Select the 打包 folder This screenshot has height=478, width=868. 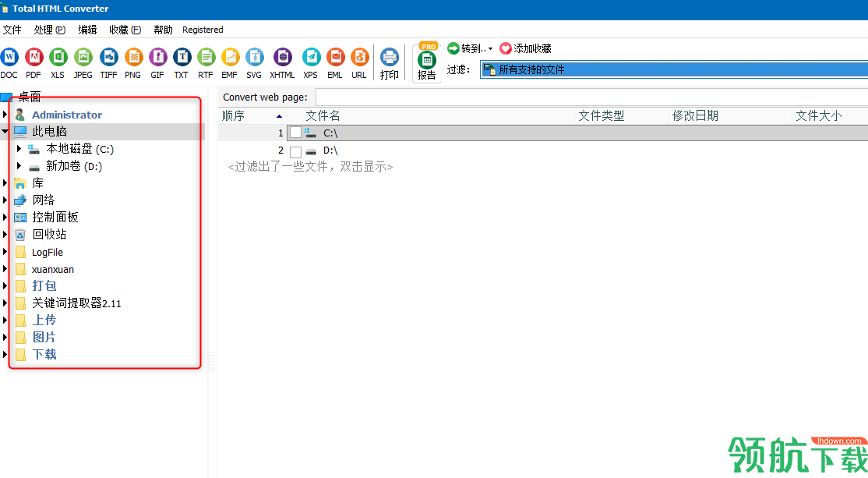[x=44, y=286]
